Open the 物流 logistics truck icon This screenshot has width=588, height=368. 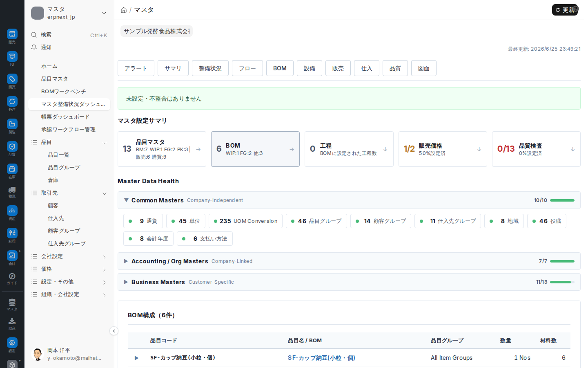pos(12,190)
